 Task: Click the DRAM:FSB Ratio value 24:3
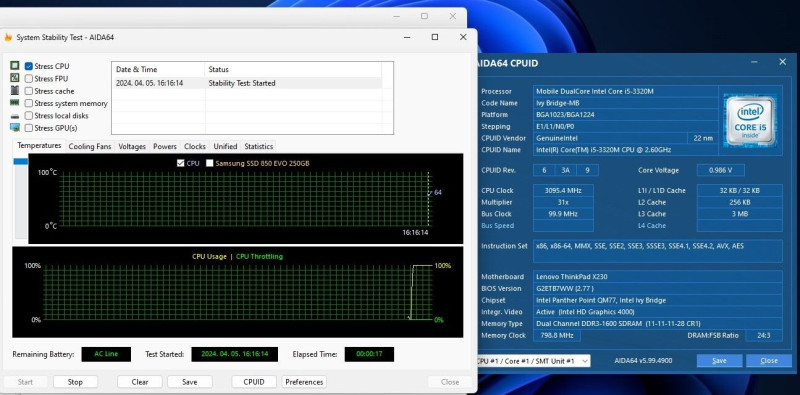pos(763,335)
